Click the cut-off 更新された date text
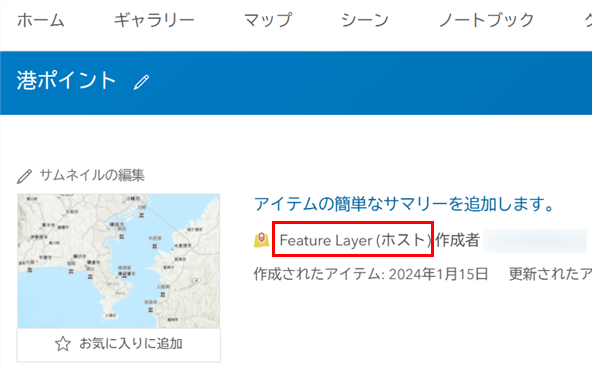This screenshot has width=592, height=369. point(550,274)
